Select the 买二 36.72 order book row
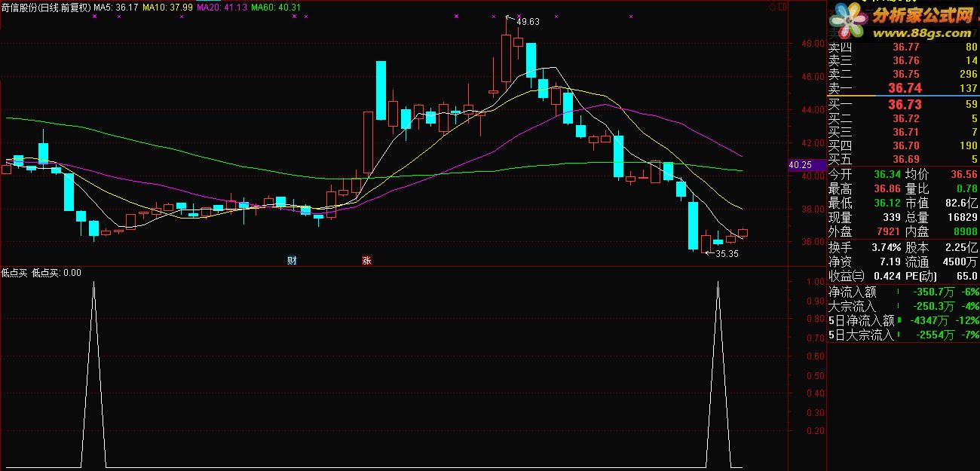The height and width of the screenshot is (471, 980). point(903,118)
